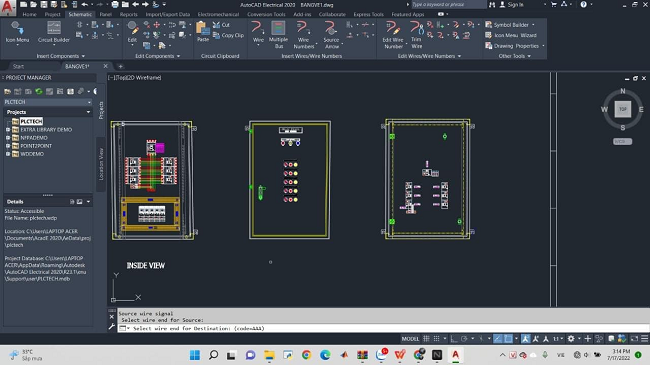Click the search icon in Windows taskbar
This screenshot has height=365, width=650.
coord(213,355)
